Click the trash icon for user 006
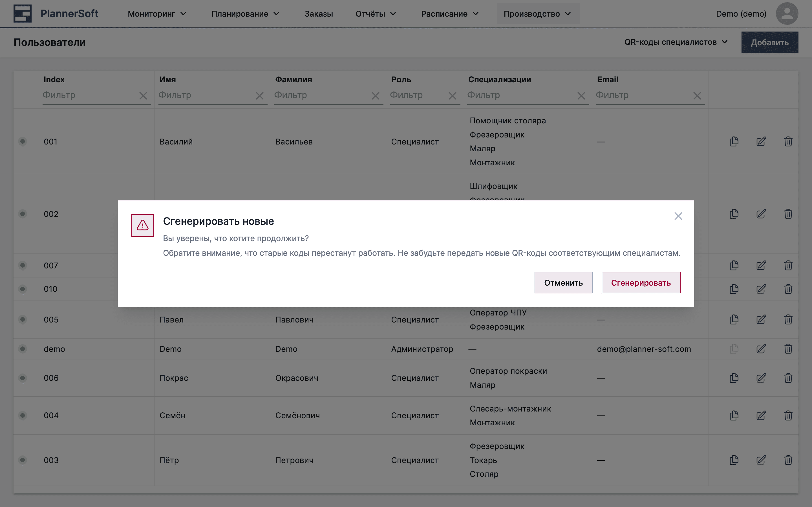This screenshot has width=812, height=507. 788,378
